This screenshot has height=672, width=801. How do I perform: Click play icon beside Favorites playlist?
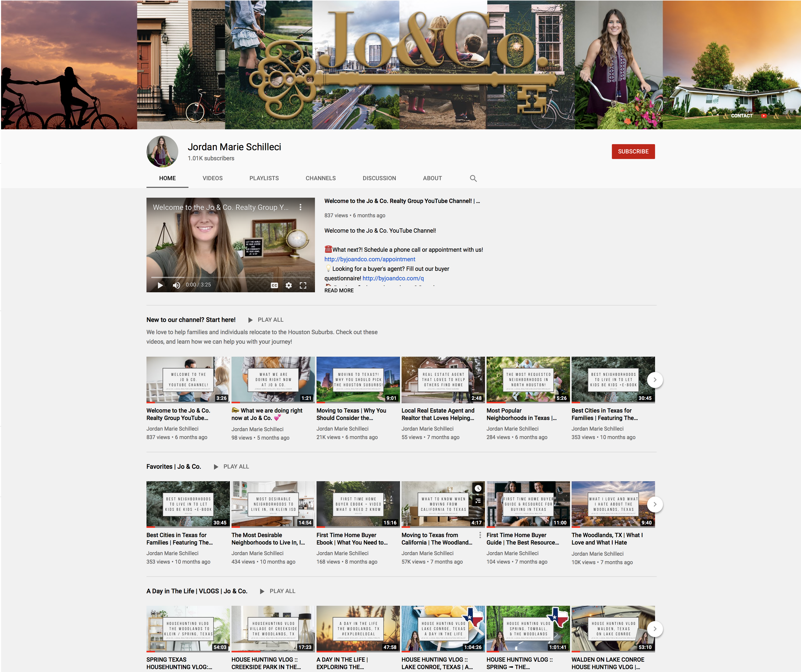pos(216,467)
